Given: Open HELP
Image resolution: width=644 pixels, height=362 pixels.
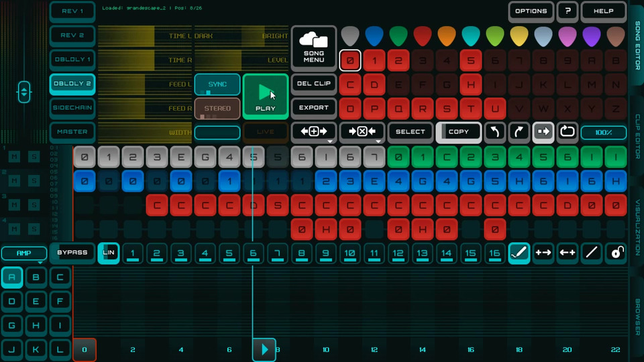Looking at the screenshot, I should [x=604, y=11].
